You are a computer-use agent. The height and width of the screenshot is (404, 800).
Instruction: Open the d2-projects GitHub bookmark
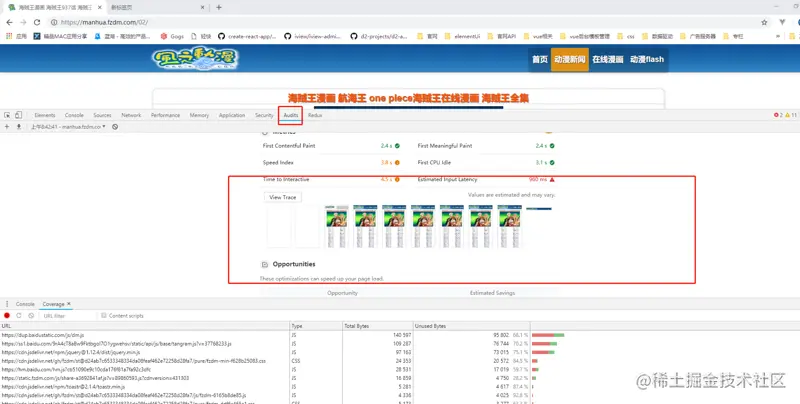pyautogui.click(x=379, y=36)
